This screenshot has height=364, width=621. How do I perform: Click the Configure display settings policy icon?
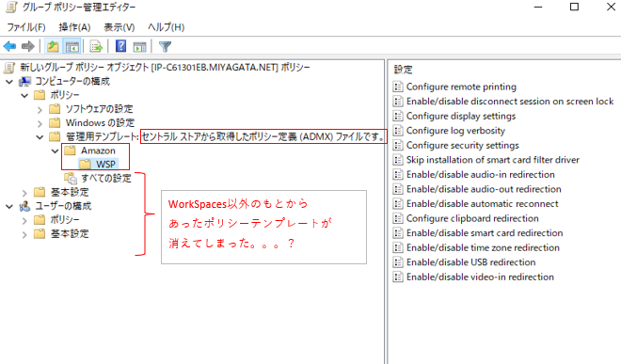click(x=398, y=116)
